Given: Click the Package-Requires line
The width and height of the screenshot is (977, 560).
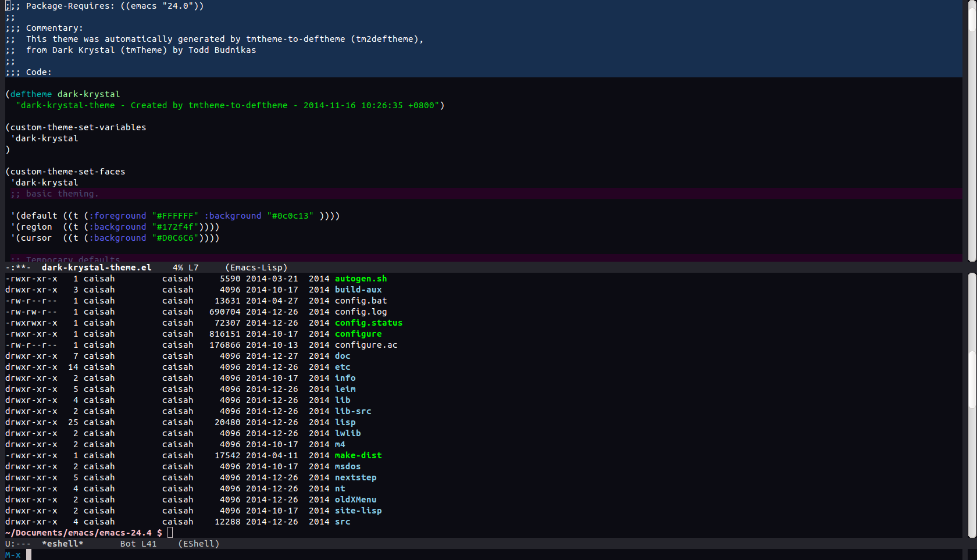Looking at the screenshot, I should point(105,6).
